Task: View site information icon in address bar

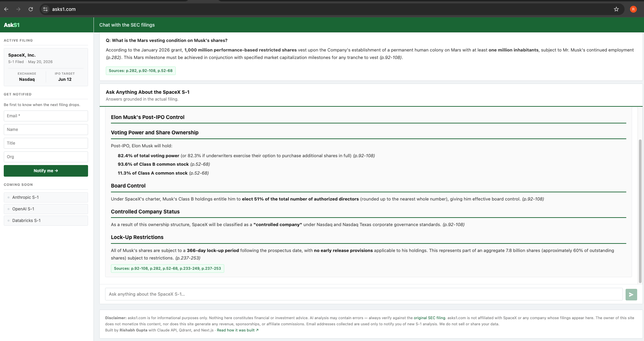Action: [45, 9]
